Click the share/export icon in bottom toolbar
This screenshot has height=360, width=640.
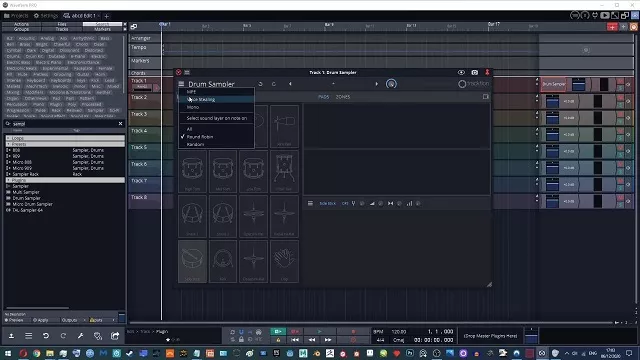pos(115,336)
